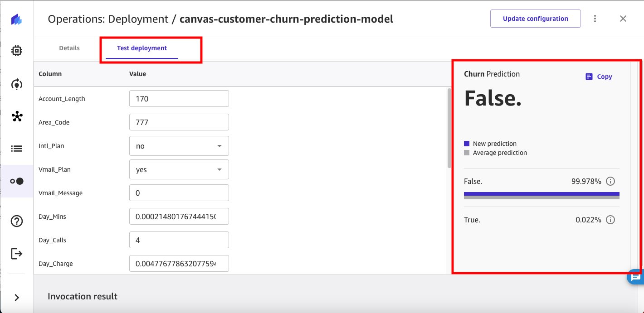The width and height of the screenshot is (644, 313).
Task: Show info for True. 0.022% probability
Action: [x=610, y=220]
